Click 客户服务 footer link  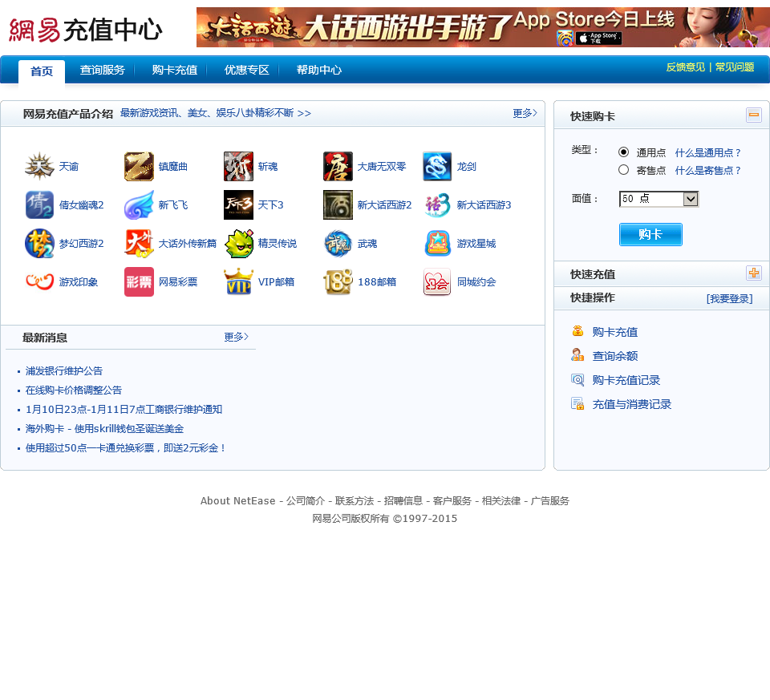(452, 500)
